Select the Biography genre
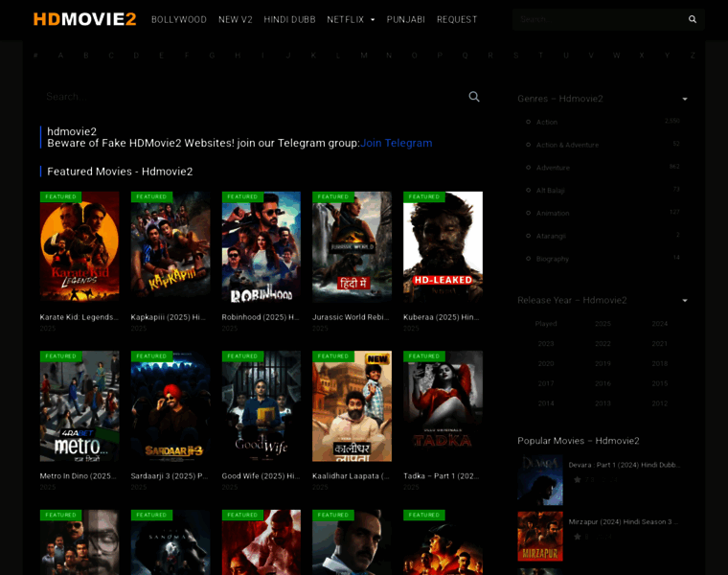This screenshot has width=728, height=575. (552, 259)
